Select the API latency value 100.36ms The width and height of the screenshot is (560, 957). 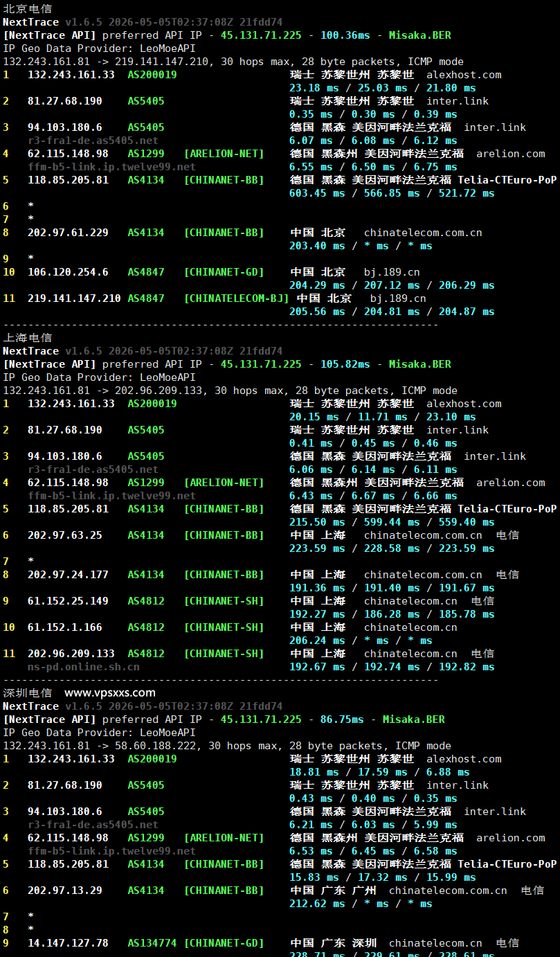345,35
